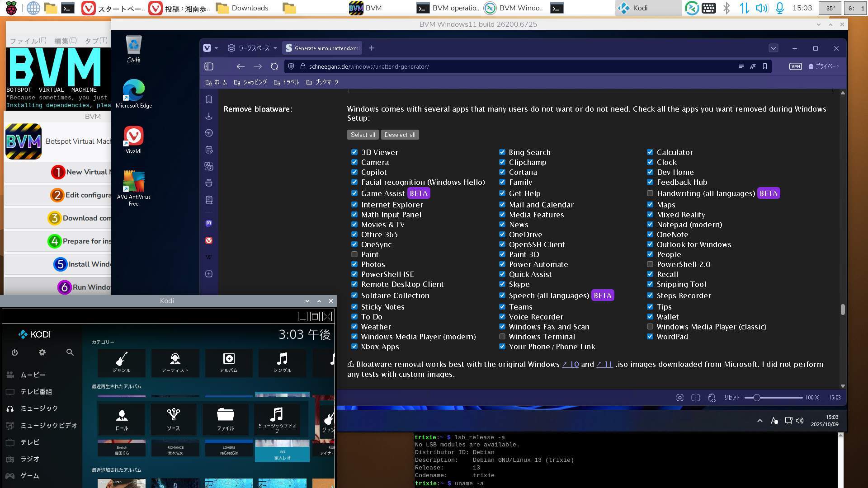Open tab list dropdown in title bar
Image resolution: width=868 pixels, height=488 pixels.
tap(773, 48)
